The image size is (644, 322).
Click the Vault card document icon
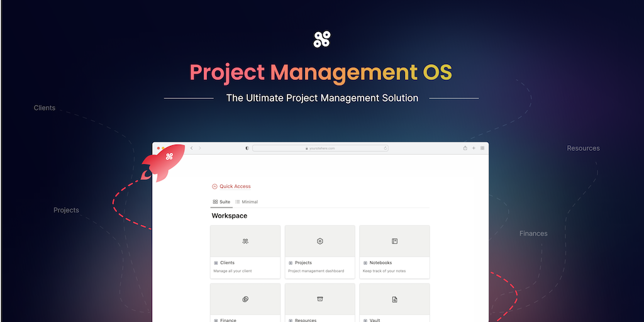point(395,299)
